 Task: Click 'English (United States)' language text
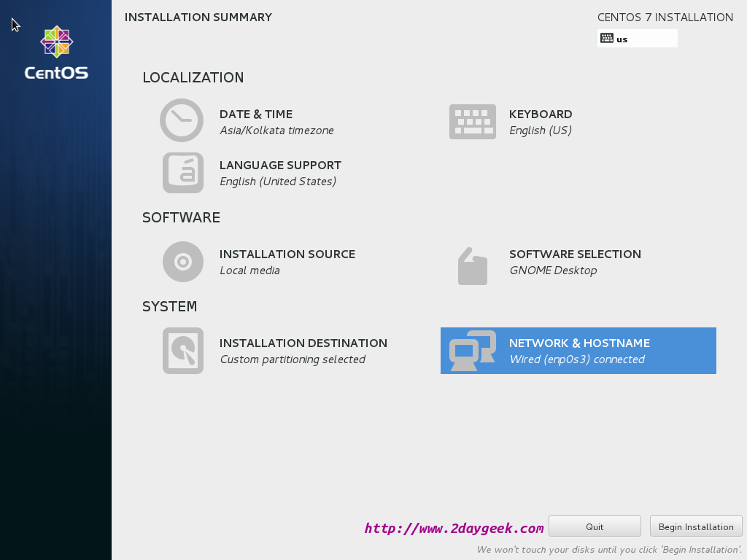point(278,182)
